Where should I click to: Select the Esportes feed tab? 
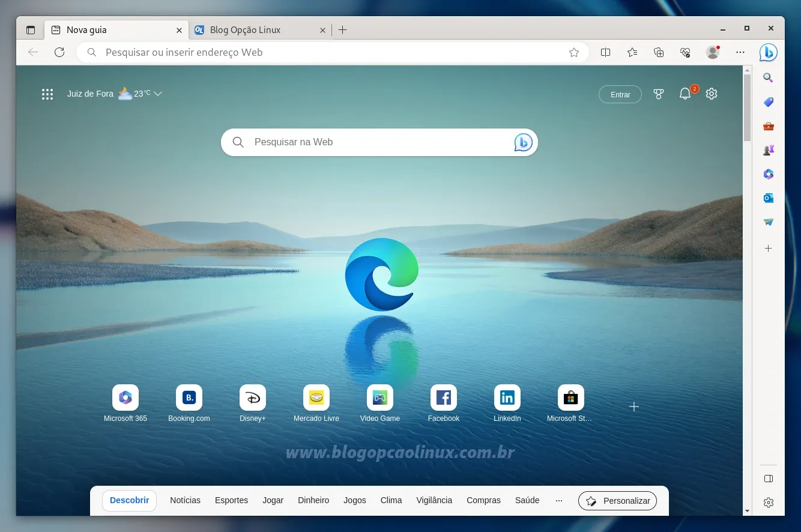(231, 500)
